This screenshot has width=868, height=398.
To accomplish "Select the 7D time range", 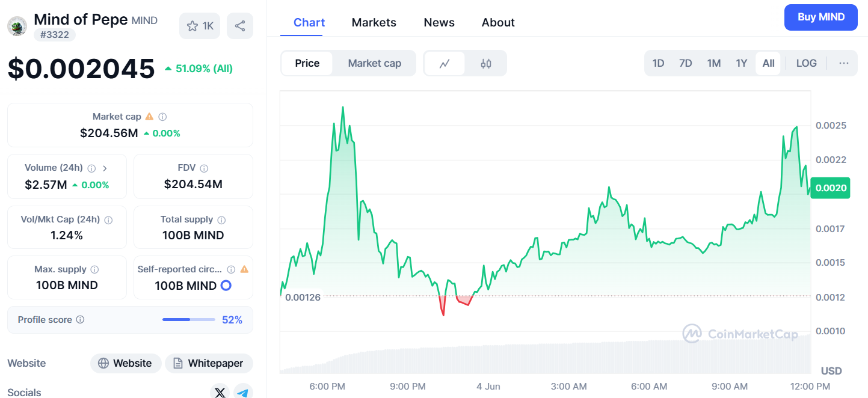I will tap(685, 63).
